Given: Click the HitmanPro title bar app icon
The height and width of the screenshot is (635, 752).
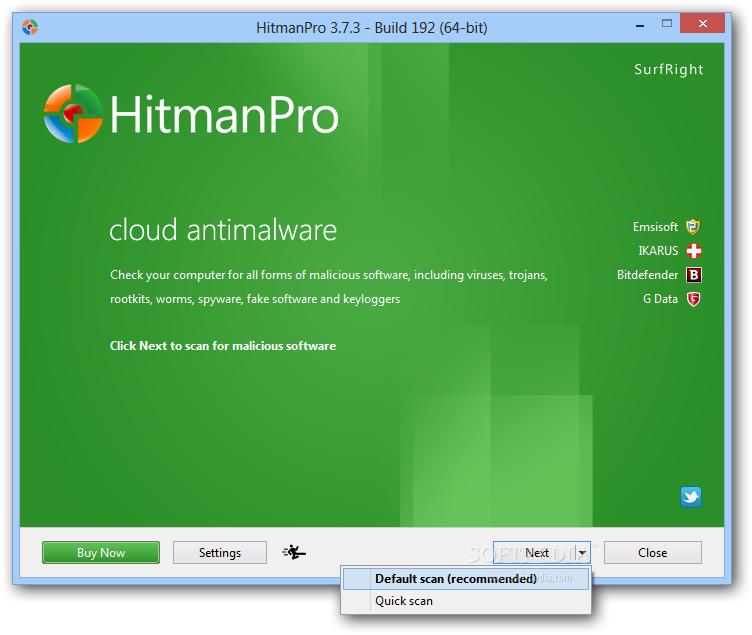Looking at the screenshot, I should (x=30, y=27).
